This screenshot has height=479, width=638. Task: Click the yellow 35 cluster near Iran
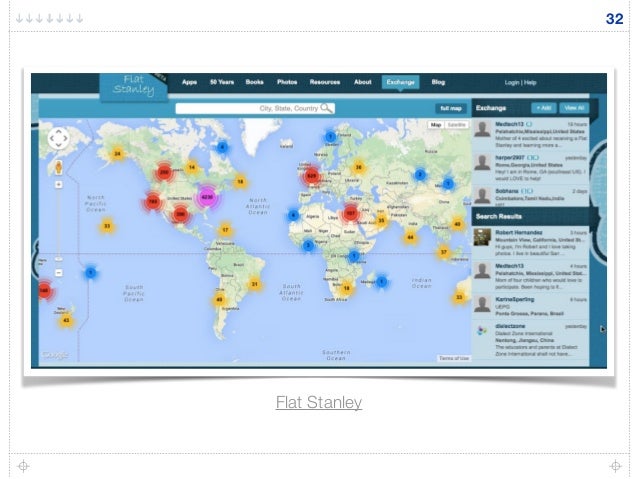tap(381, 221)
